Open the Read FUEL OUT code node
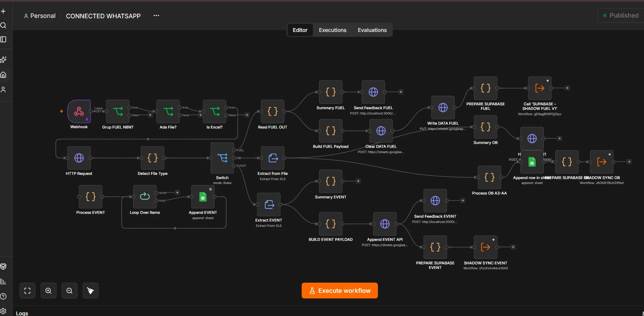 coord(273,112)
